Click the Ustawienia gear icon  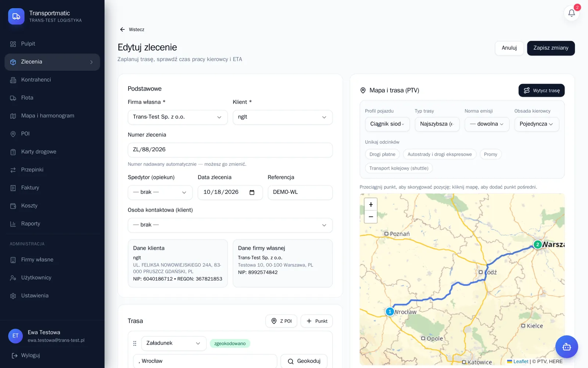tap(13, 296)
